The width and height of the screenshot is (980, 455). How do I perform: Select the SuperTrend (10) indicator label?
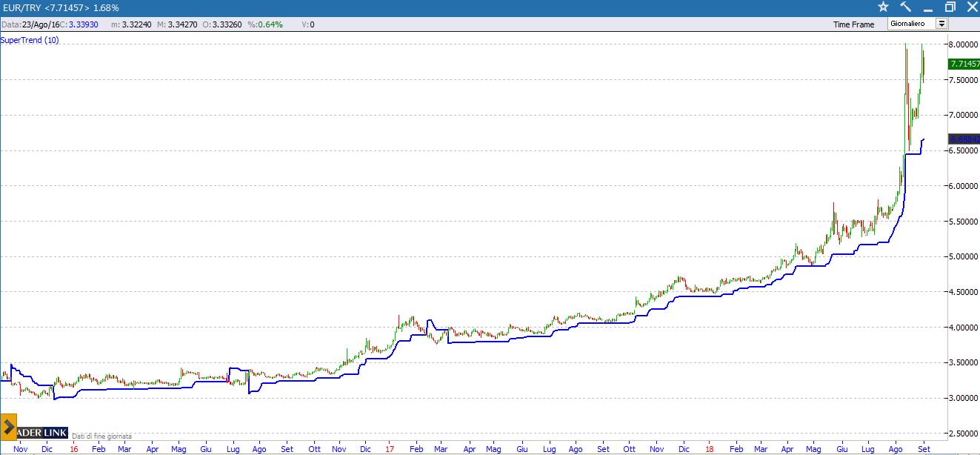tap(30, 40)
